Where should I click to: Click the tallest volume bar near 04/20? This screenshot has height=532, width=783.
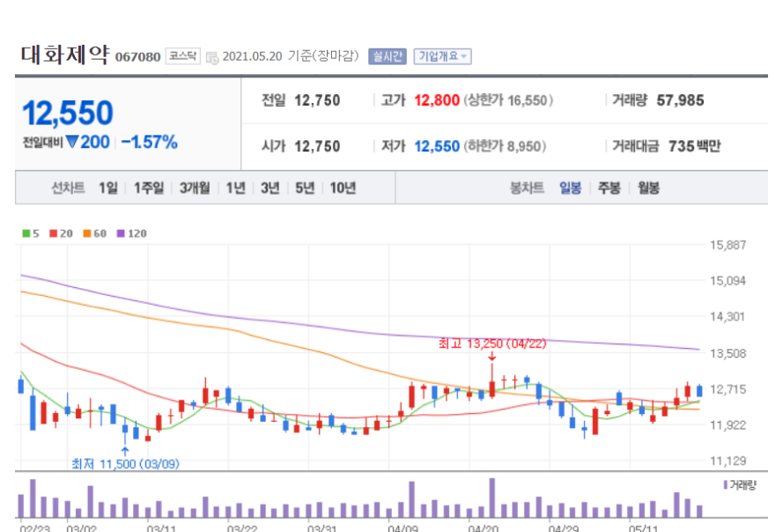491,498
